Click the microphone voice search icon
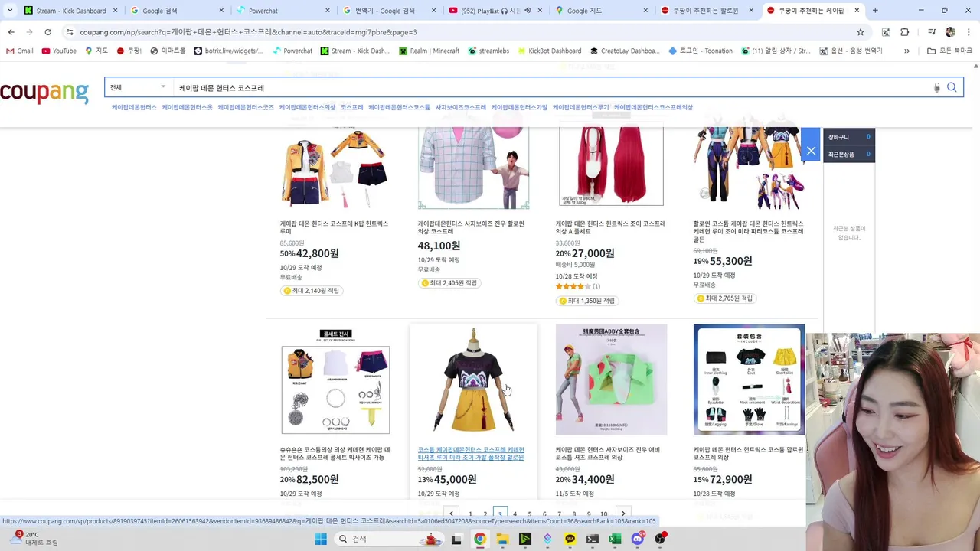The width and height of the screenshot is (980, 551). coord(936,88)
